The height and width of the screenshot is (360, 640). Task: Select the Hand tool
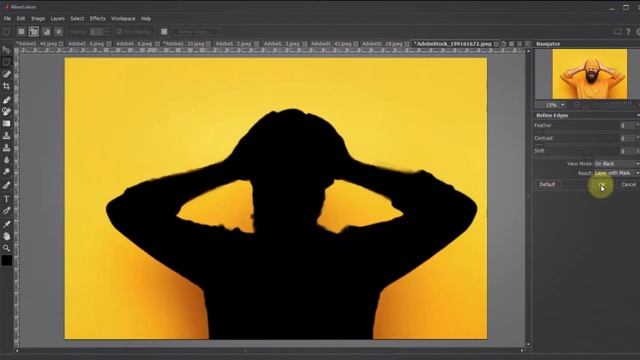click(x=6, y=236)
